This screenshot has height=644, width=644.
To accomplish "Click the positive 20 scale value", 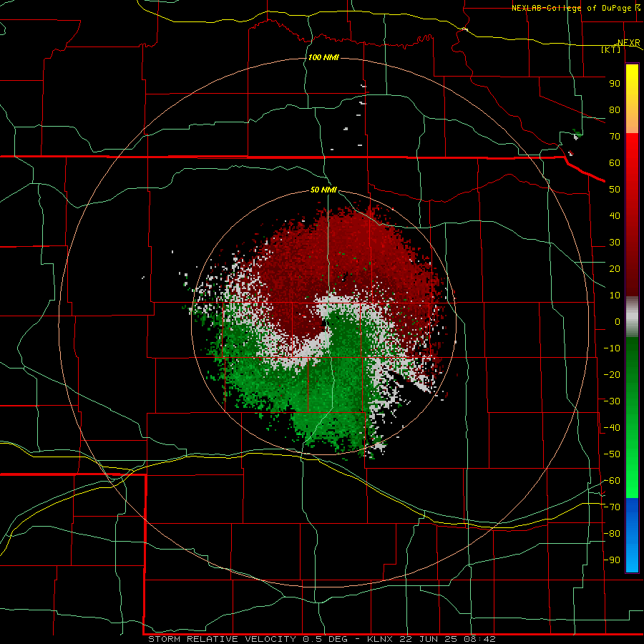I will pos(615,269).
